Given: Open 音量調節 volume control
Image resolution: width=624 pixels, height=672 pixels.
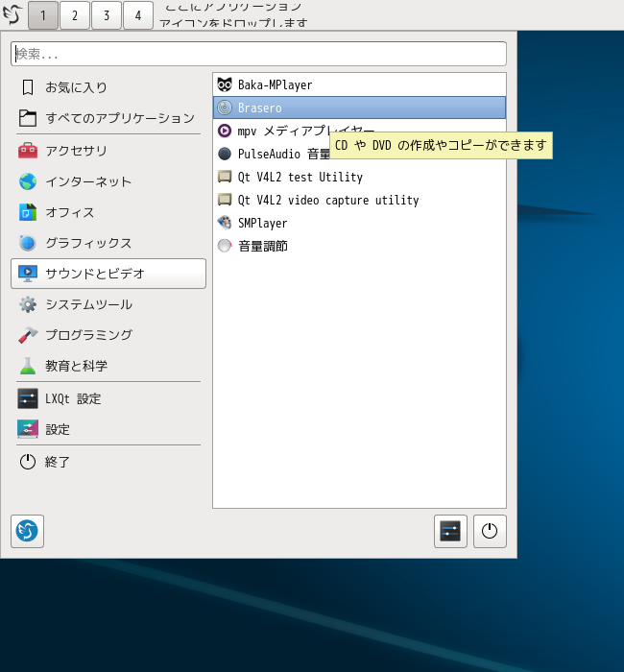Looking at the screenshot, I should (359, 246).
